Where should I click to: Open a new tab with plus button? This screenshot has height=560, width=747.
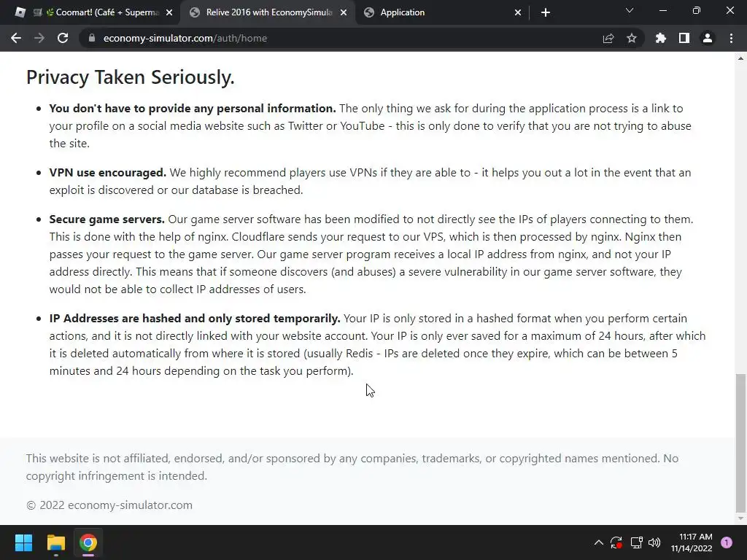(x=546, y=12)
